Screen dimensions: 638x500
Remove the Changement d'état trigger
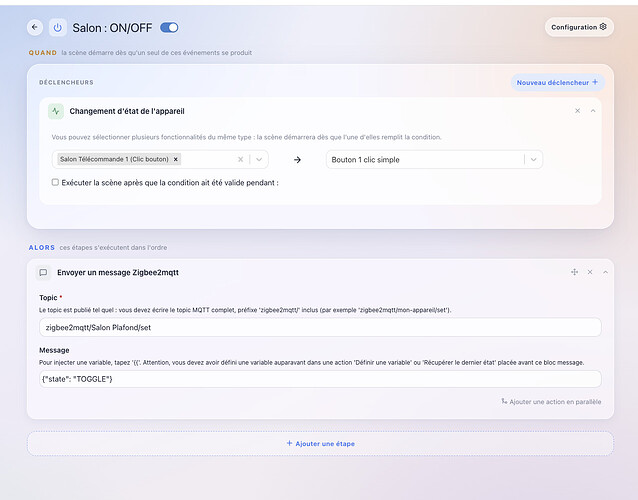577,111
